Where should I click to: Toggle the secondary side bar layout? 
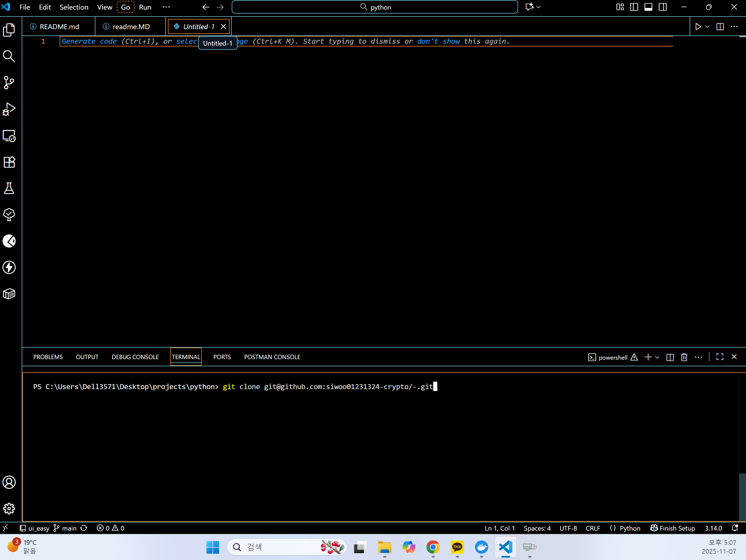[663, 7]
